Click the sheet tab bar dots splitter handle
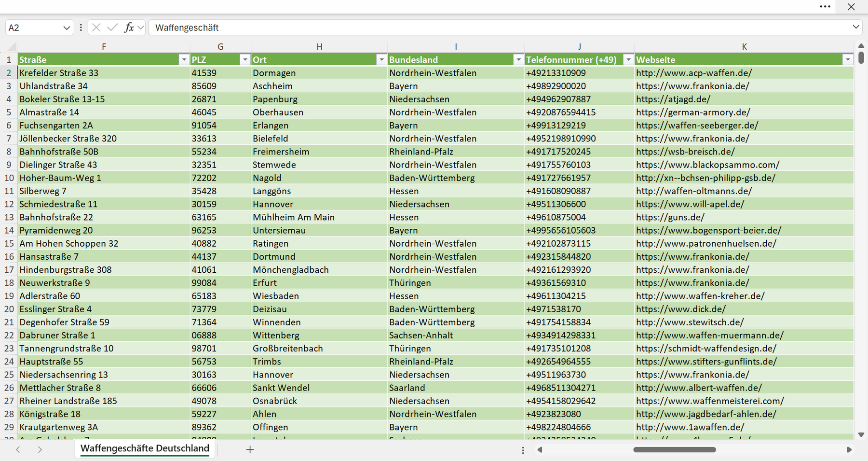868x461 pixels. 523,450
